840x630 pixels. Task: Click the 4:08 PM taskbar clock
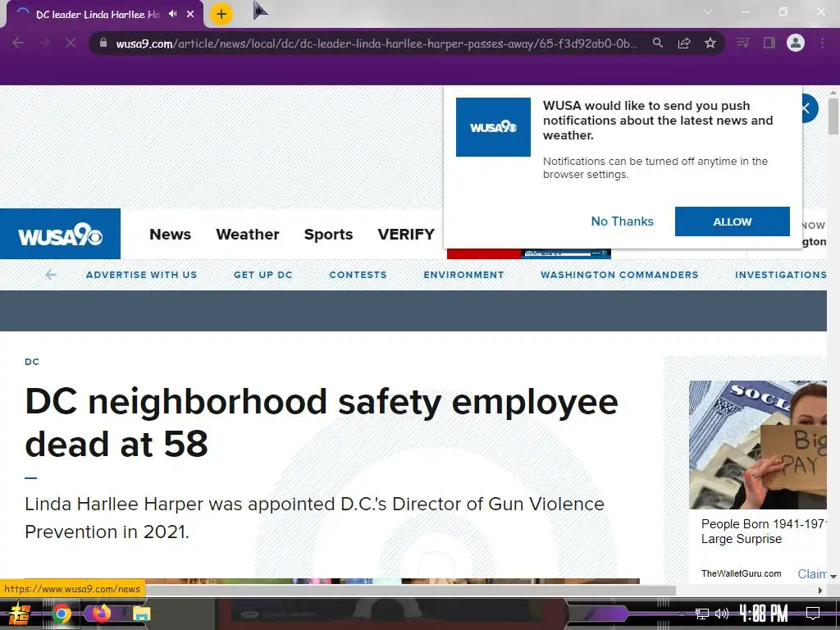pyautogui.click(x=764, y=613)
